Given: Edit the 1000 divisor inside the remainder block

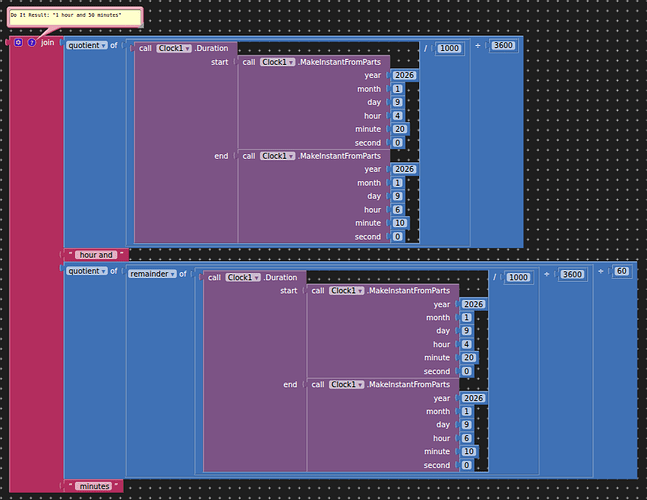Looking at the screenshot, I should point(518,277).
